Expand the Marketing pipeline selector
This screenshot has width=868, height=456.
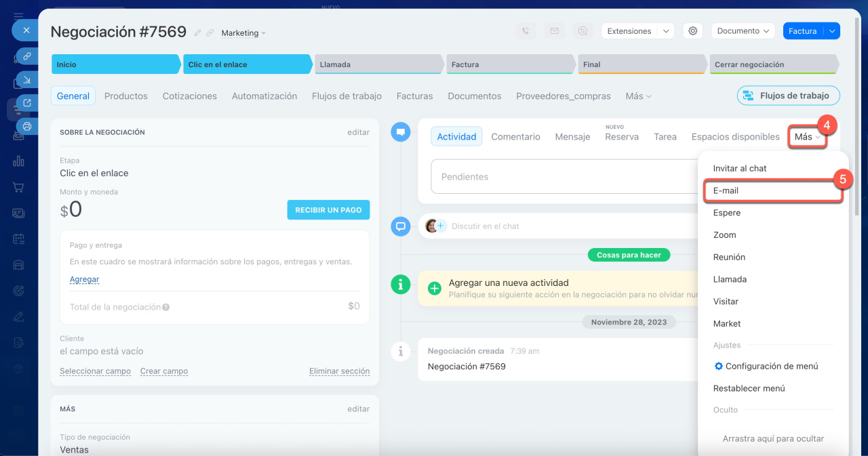243,33
